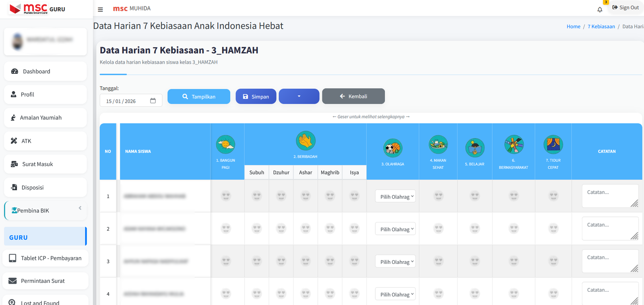This screenshot has height=305, width=644.
Task: Open the Profil menu item
Action: point(45,94)
